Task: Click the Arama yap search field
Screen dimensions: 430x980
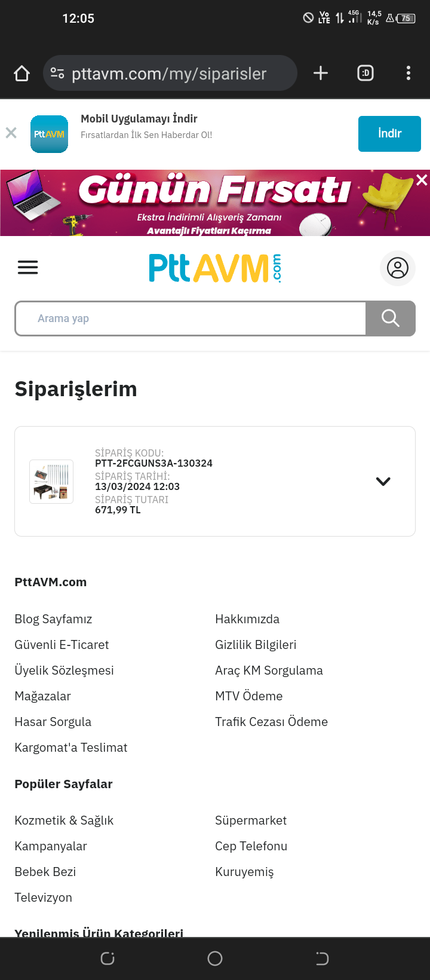Action: pos(190,318)
